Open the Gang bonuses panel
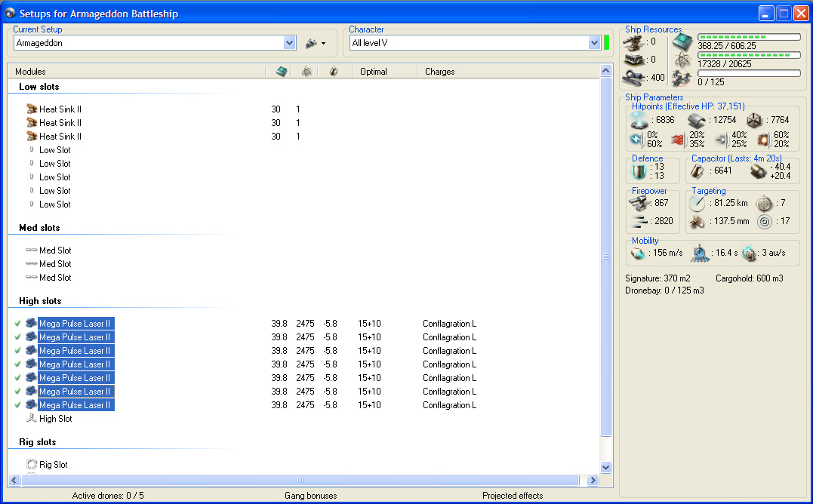Screen dimensions: 813x504 point(310,496)
